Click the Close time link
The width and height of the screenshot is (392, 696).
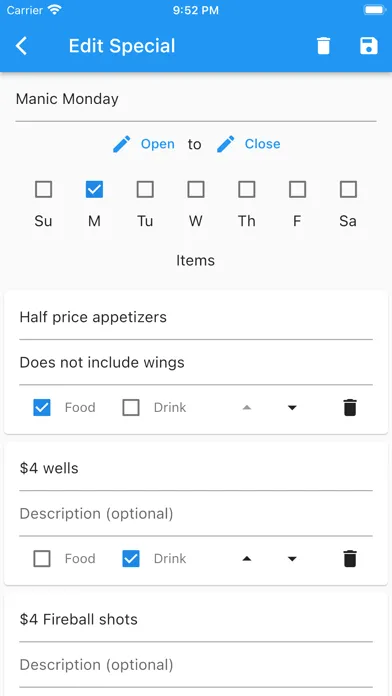click(x=262, y=144)
